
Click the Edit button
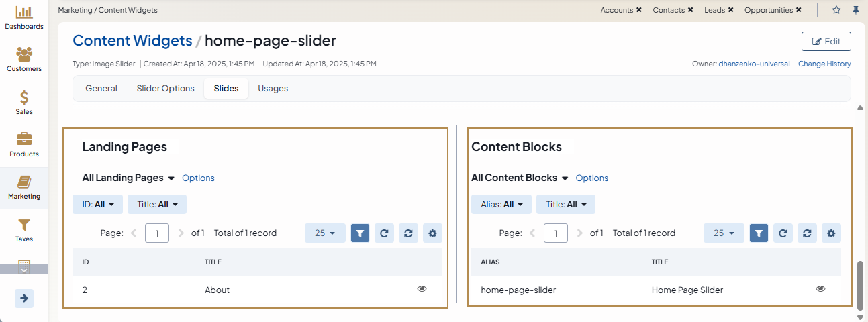826,41
